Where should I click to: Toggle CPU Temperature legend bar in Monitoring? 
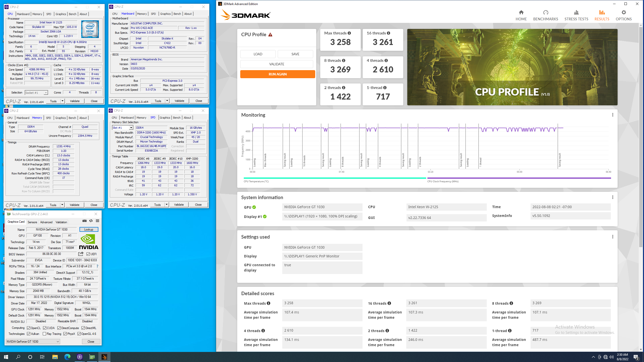335,178
